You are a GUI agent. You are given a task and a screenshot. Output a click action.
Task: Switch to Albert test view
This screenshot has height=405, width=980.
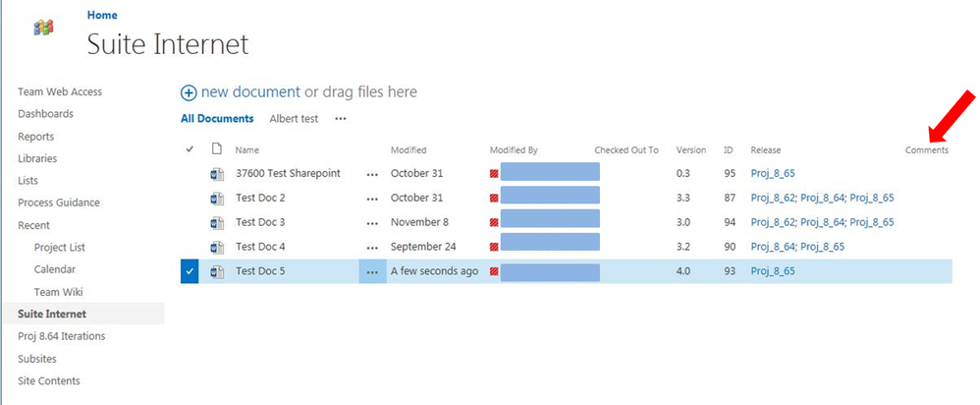coord(294,118)
